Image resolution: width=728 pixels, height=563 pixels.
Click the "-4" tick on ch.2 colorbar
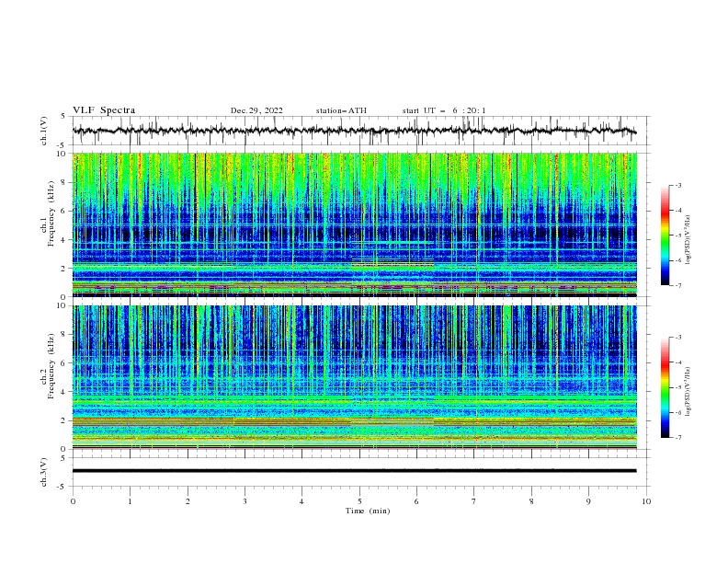coord(677,362)
